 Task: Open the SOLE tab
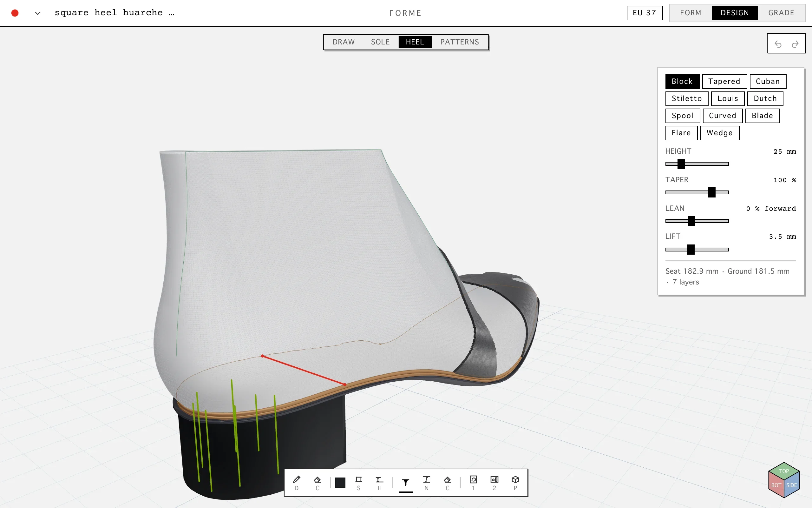380,42
